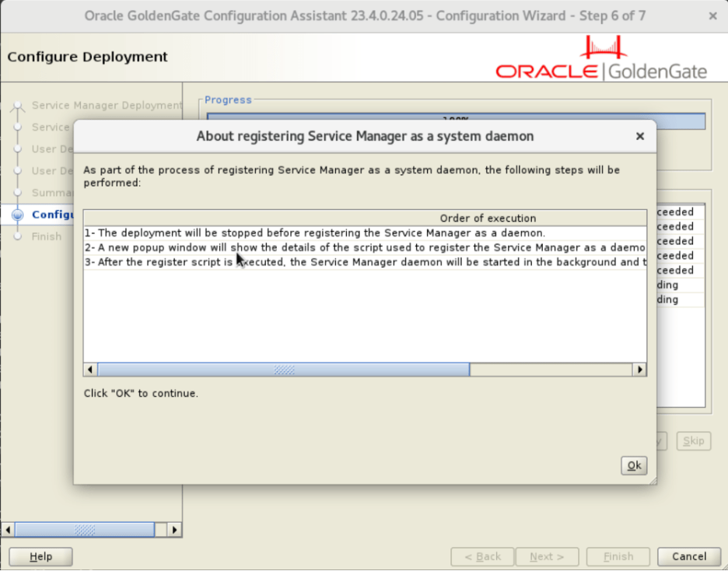728x571 pixels.
Task: Click the Oracle GoldenGate logo
Action: click(601, 59)
